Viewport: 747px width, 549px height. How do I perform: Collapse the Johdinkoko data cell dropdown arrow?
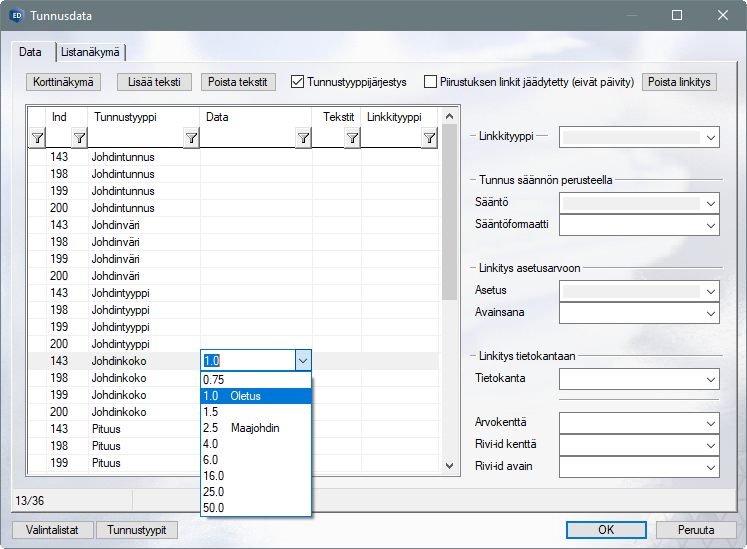(303, 361)
